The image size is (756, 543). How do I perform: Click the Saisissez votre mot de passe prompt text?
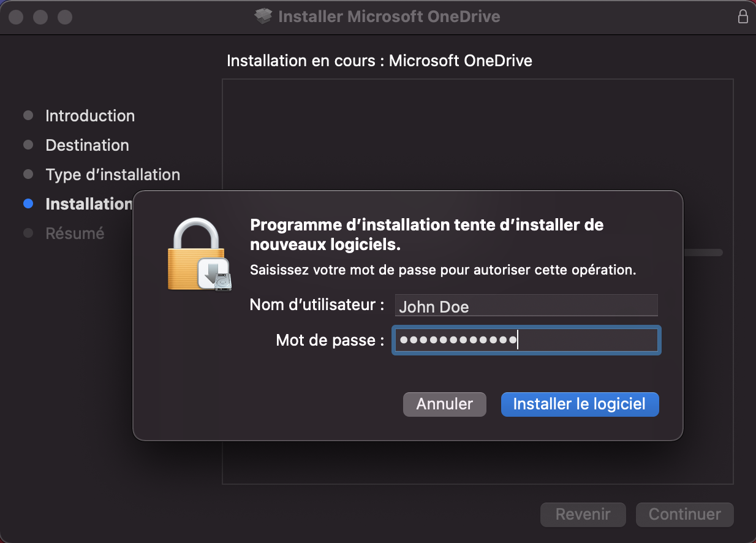pos(443,270)
